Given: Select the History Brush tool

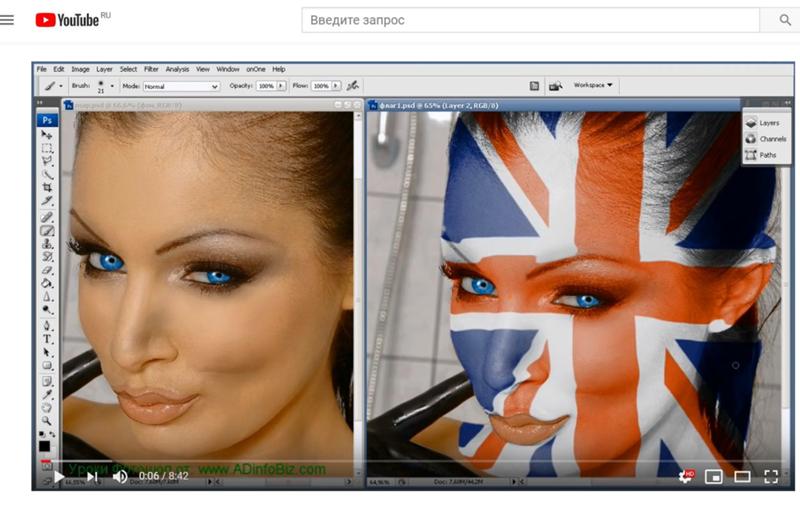Looking at the screenshot, I should pyautogui.click(x=47, y=257).
